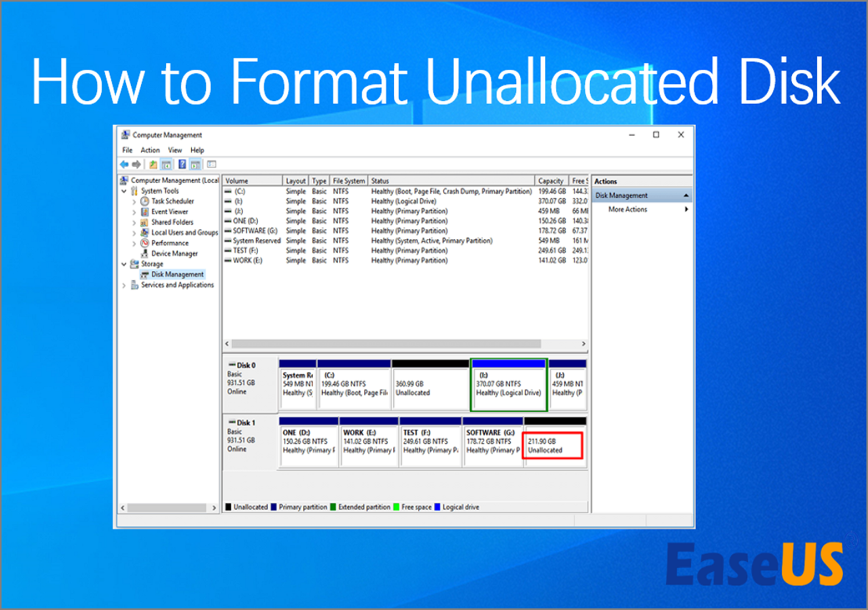Click the black Unallocated legend swatch
Screen dimensions: 868x610
229,507
